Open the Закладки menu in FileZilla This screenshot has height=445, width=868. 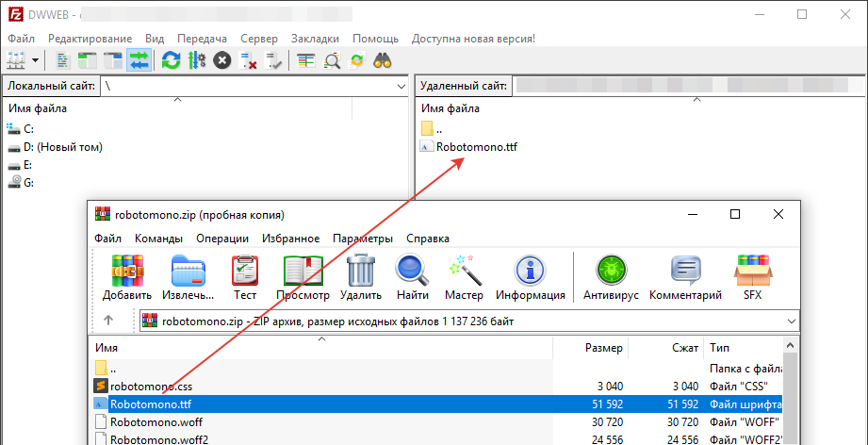pyautogui.click(x=315, y=39)
